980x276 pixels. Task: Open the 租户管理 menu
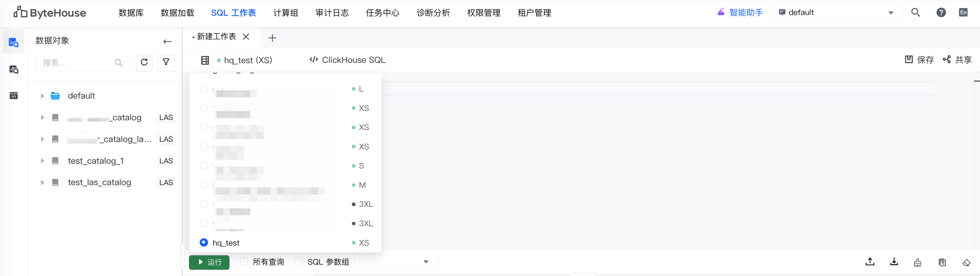point(534,13)
